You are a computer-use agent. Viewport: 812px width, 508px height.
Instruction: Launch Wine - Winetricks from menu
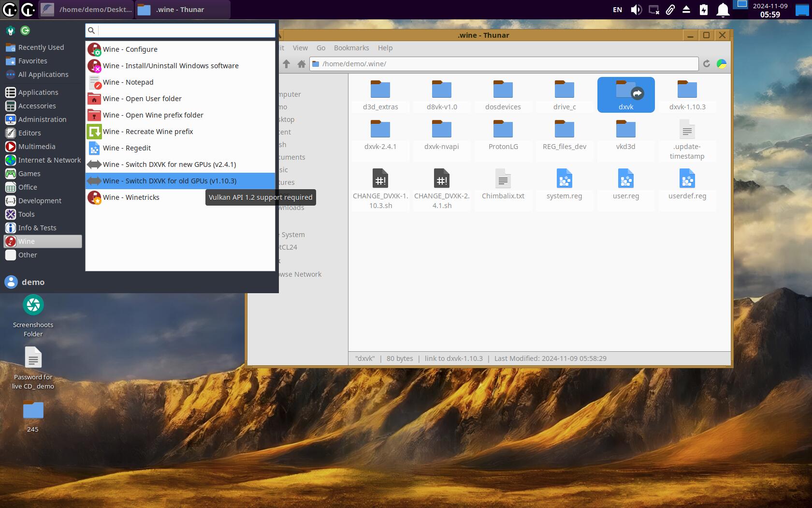pos(131,197)
